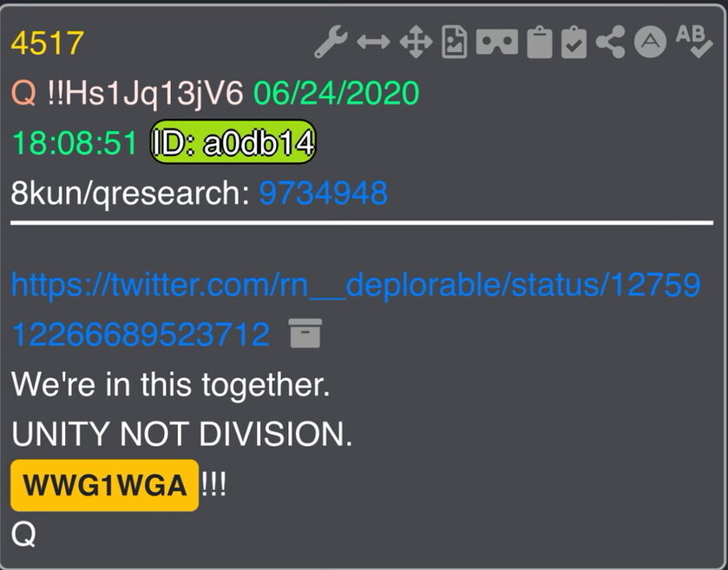Open the rn__deplorable Twitter status link
This screenshot has height=570, width=728.
(356, 309)
